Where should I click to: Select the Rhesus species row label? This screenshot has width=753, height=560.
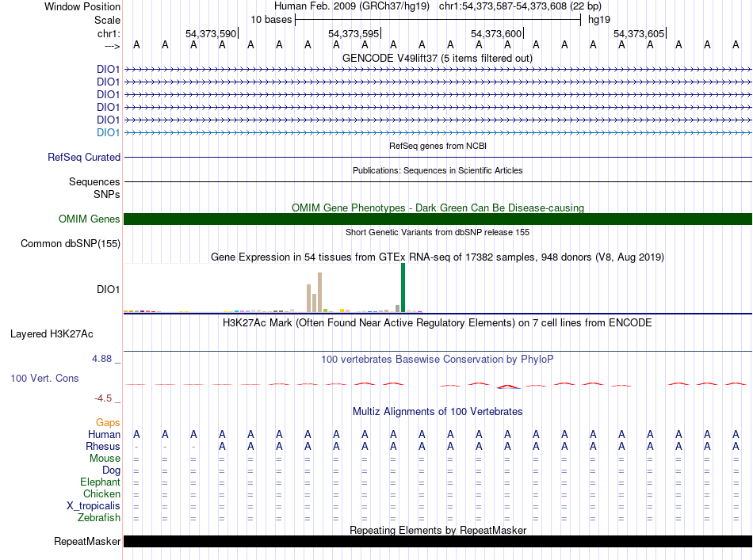(x=103, y=446)
